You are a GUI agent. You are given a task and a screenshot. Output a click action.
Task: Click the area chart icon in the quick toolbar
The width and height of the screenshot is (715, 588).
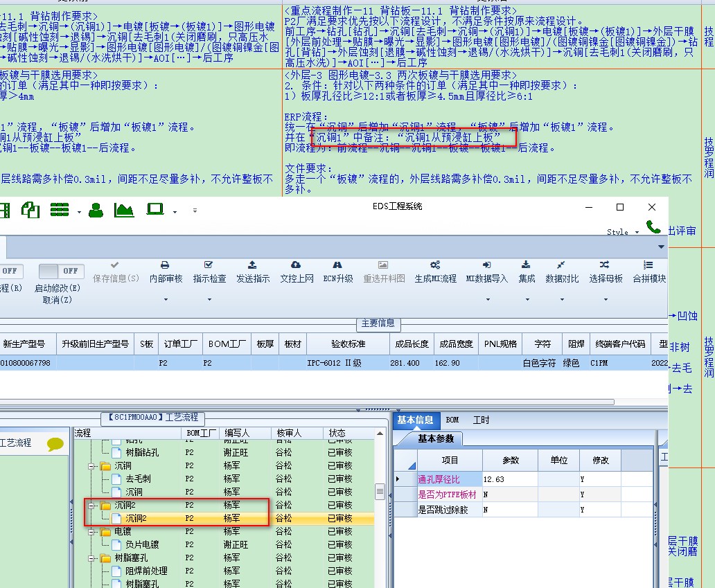pyautogui.click(x=124, y=210)
